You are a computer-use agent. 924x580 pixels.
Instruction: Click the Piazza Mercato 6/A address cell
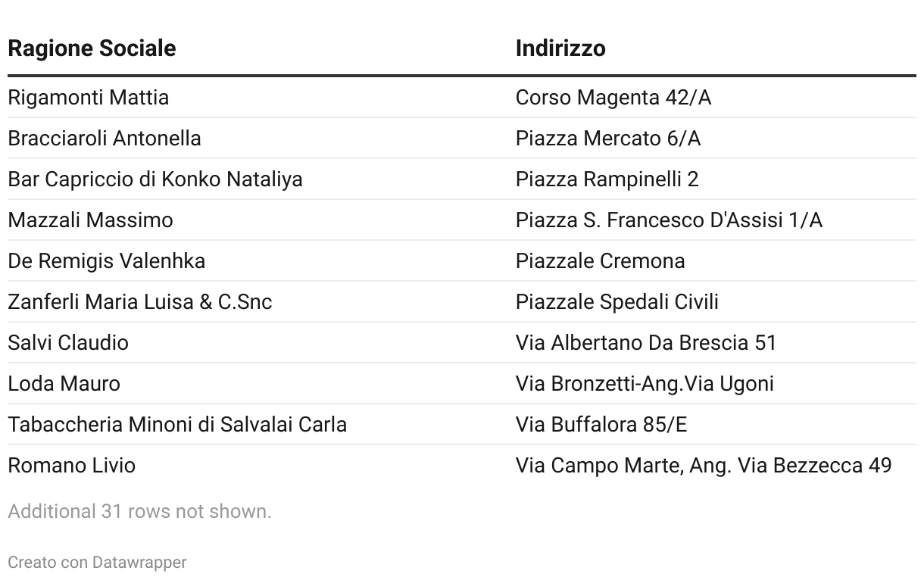tap(608, 139)
